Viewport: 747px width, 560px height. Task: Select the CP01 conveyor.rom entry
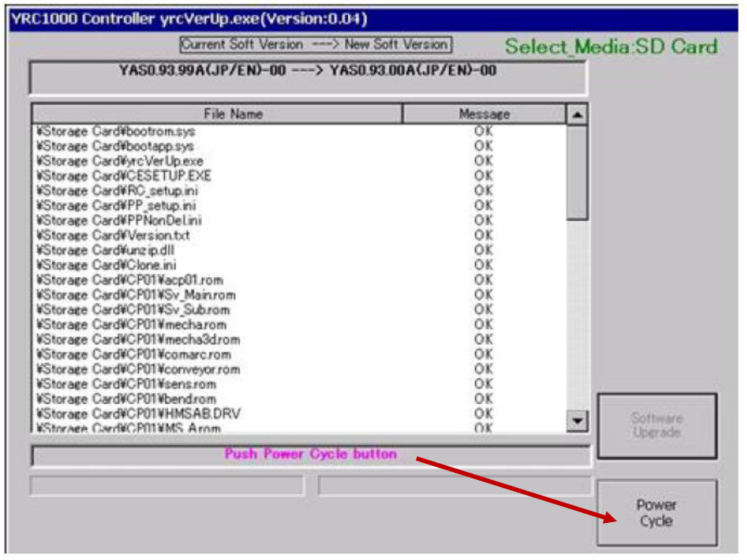pyautogui.click(x=138, y=369)
